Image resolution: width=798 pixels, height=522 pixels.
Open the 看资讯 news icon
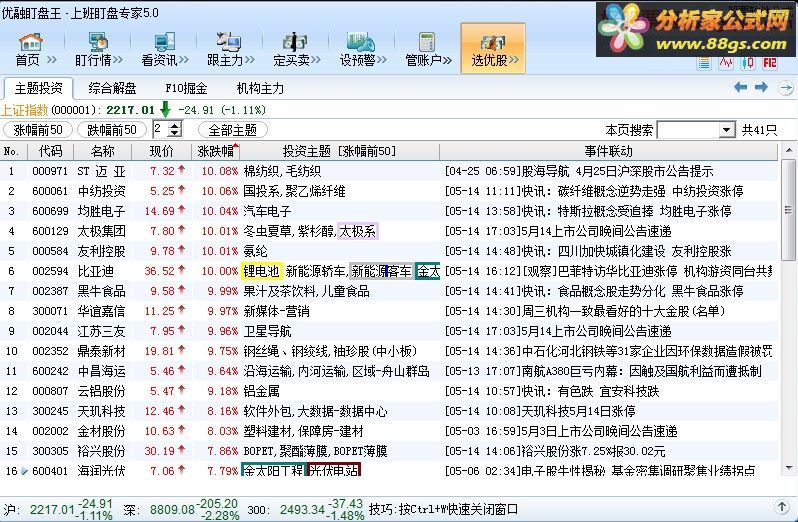pyautogui.click(x=164, y=41)
